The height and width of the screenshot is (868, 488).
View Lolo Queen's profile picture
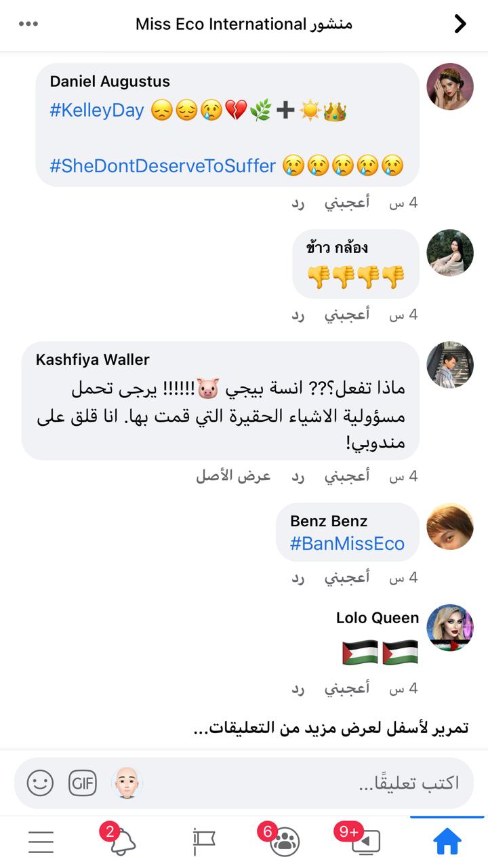point(450,628)
